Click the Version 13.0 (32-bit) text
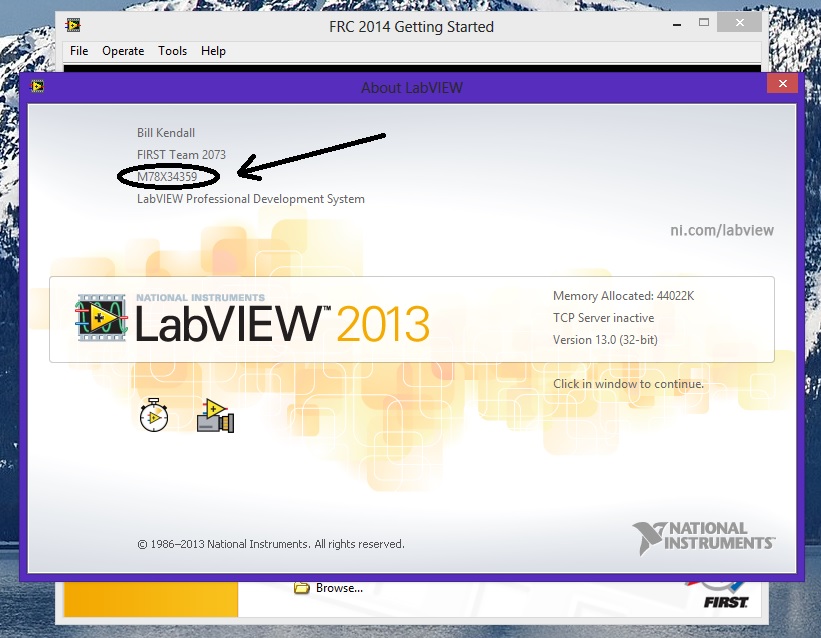 [605, 340]
